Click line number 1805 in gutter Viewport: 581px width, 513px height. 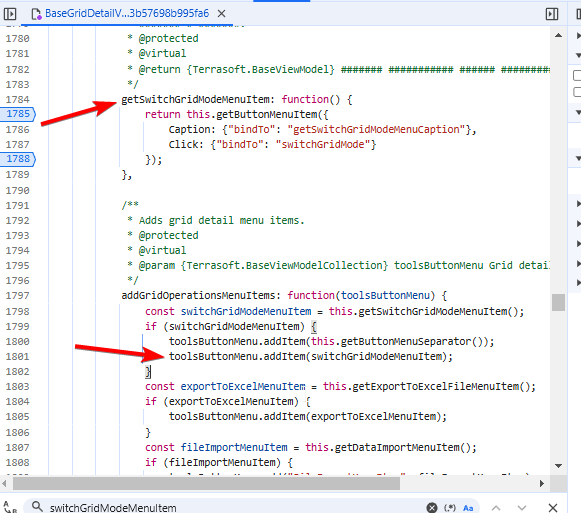[17, 417]
